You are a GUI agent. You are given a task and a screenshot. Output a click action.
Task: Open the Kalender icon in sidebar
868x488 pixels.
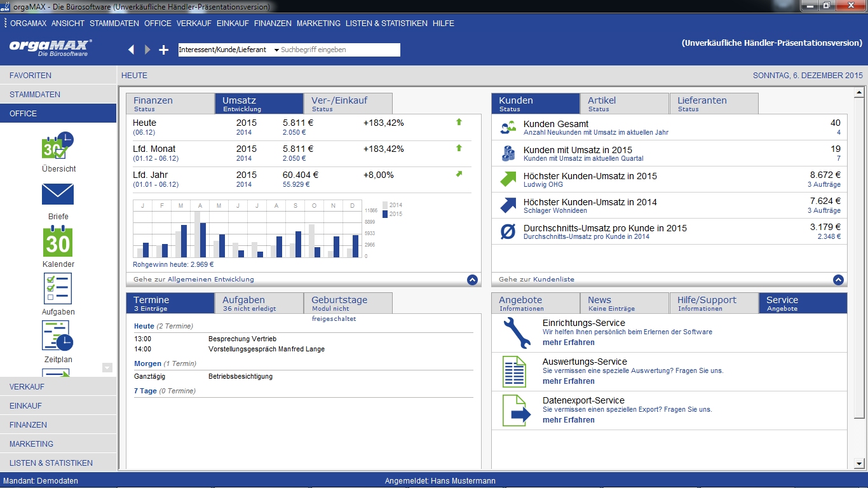[x=58, y=242]
